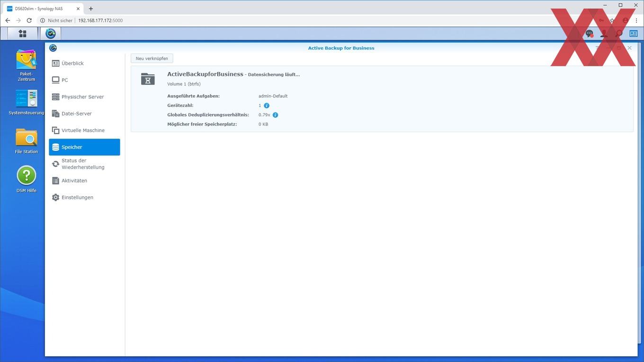Open Status der Wiederherstellung
Viewport: 644px width, 362px height.
point(84,164)
